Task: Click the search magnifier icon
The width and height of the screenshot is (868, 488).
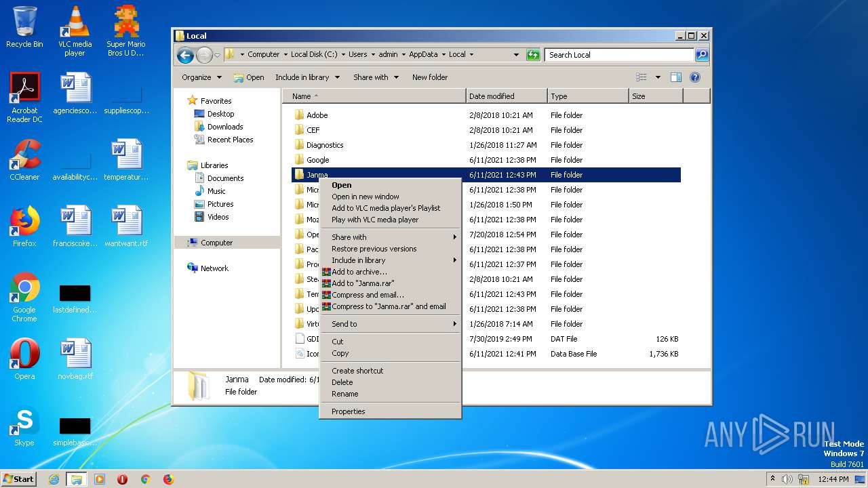Action: pos(702,55)
